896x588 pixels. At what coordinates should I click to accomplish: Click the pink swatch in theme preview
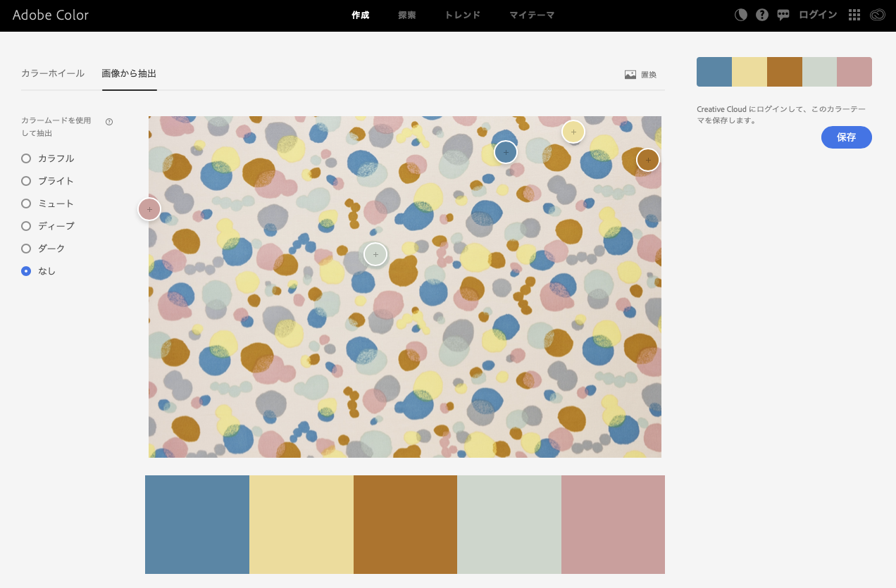(854, 72)
